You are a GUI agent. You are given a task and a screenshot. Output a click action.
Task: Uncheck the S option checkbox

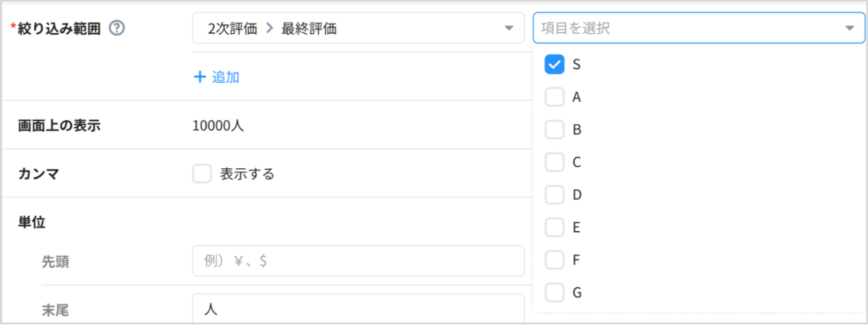click(x=555, y=64)
